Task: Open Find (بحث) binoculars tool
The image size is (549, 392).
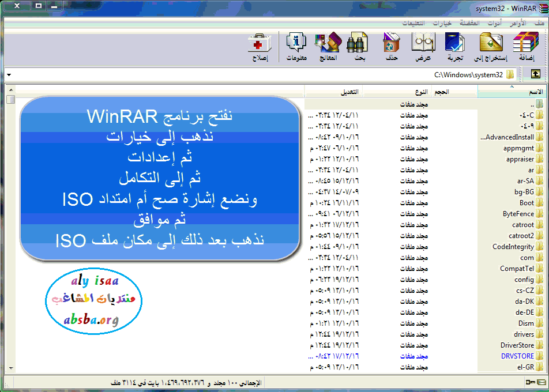Action: [359, 47]
